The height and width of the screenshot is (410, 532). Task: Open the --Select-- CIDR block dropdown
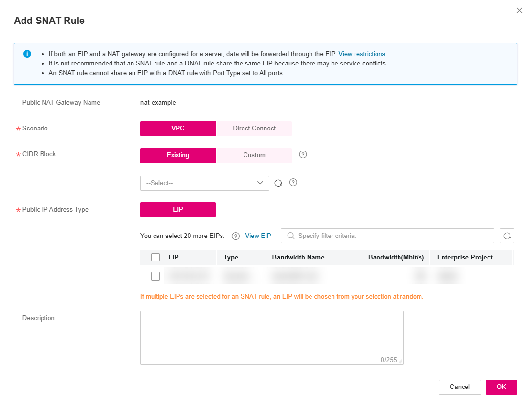[x=204, y=183]
